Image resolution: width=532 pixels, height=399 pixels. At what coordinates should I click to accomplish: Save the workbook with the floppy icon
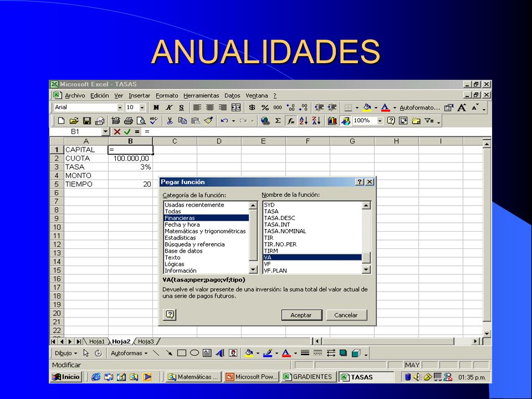tap(87, 120)
